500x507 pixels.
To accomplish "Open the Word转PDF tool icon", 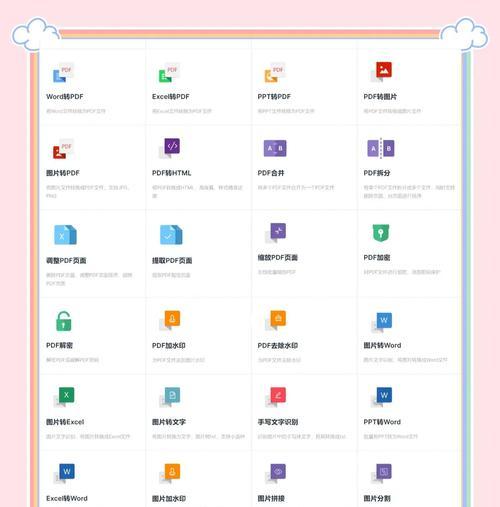I will click(63, 73).
